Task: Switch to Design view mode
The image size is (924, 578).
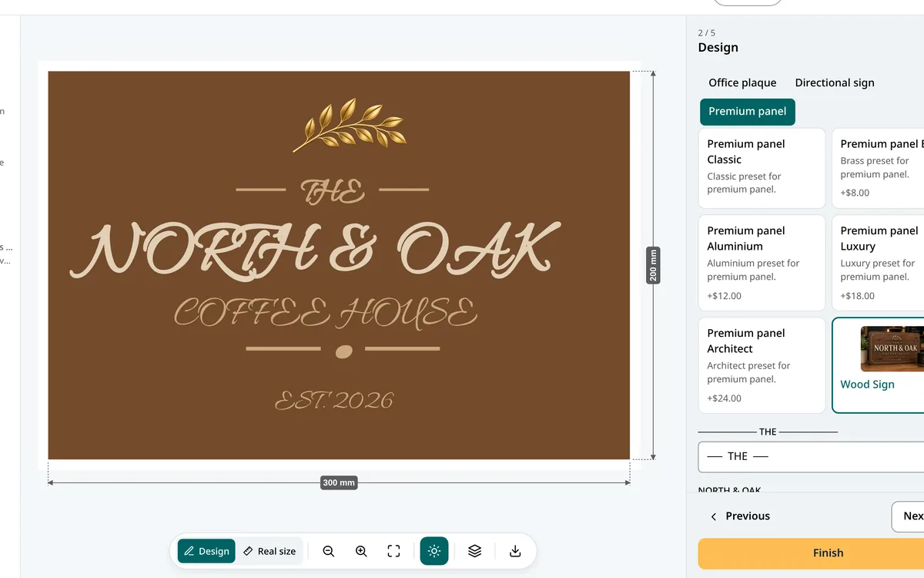Action: 206,551
